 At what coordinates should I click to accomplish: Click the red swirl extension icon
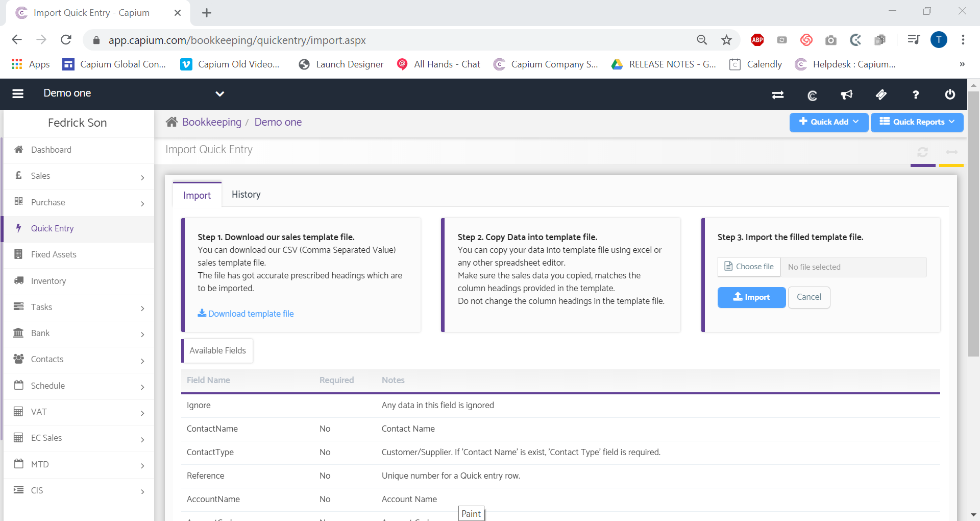[806, 40]
